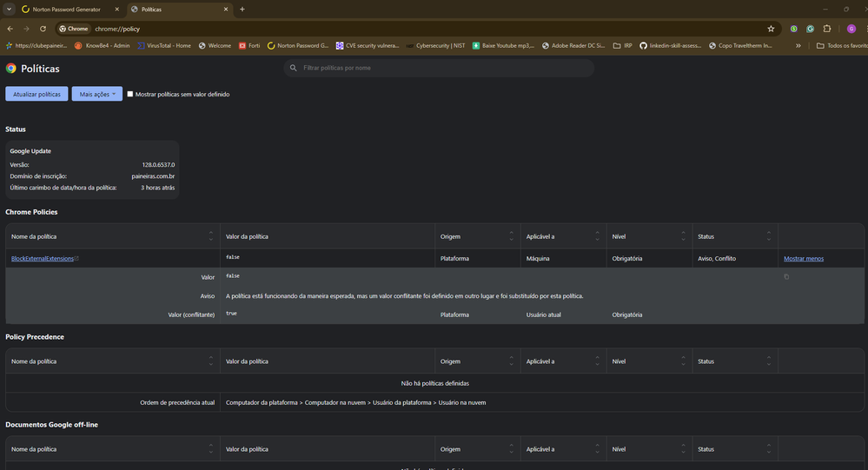Select the Políticas tab

(x=179, y=10)
